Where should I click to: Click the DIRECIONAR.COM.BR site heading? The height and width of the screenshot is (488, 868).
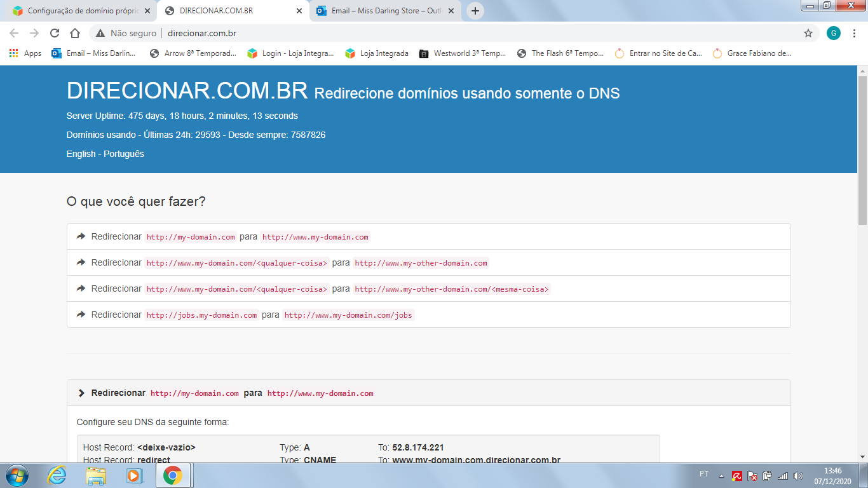tap(187, 91)
